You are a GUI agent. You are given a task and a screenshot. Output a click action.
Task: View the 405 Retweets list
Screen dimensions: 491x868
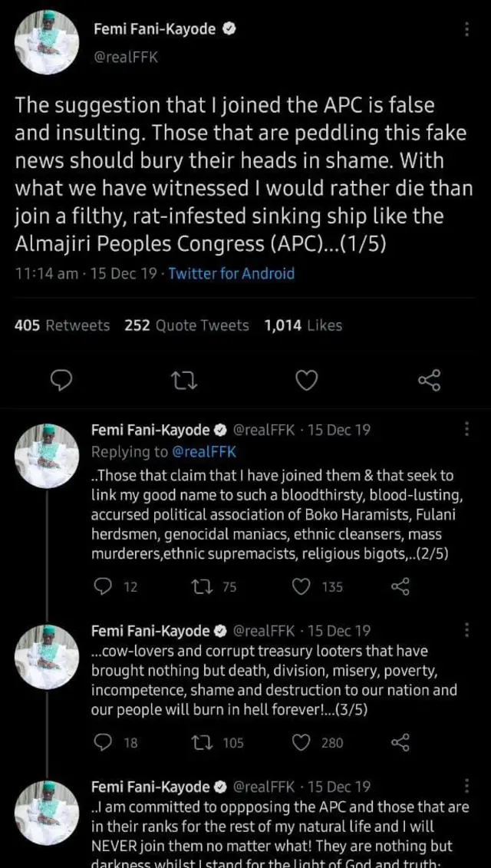[62, 325]
